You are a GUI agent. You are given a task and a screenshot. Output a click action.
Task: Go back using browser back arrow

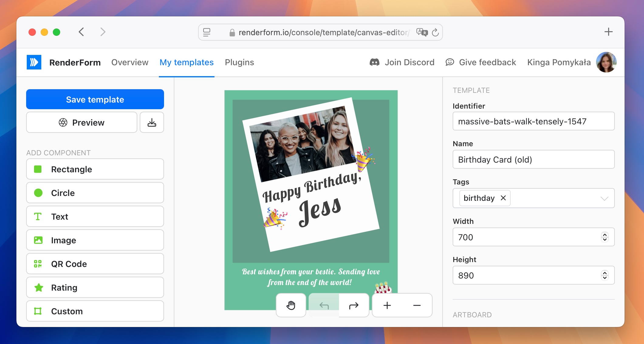81,32
